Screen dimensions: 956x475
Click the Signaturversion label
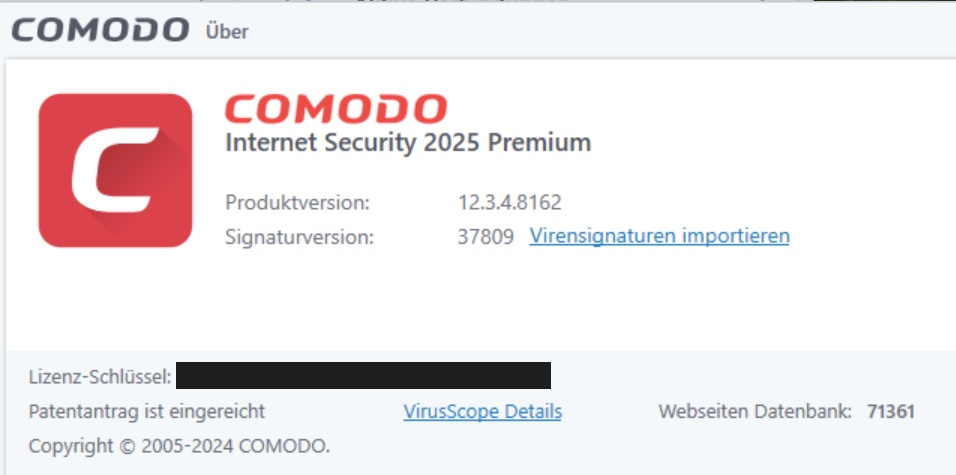tap(299, 237)
